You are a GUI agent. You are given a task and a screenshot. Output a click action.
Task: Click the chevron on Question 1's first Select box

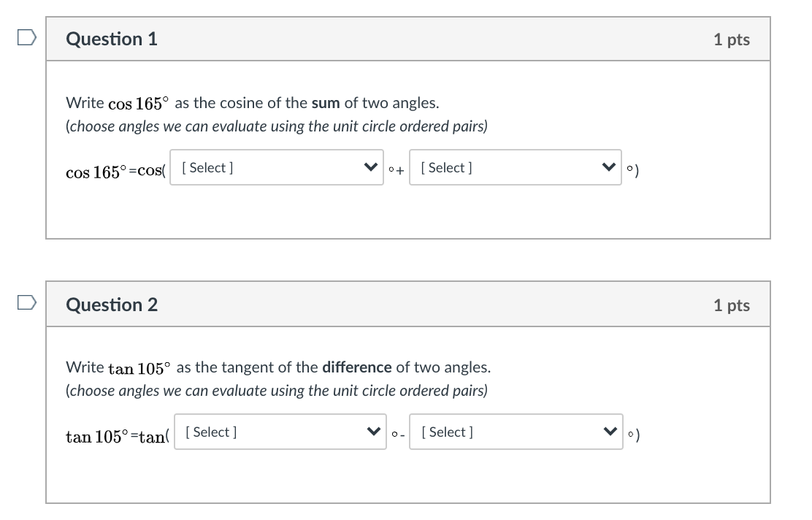[x=371, y=167]
